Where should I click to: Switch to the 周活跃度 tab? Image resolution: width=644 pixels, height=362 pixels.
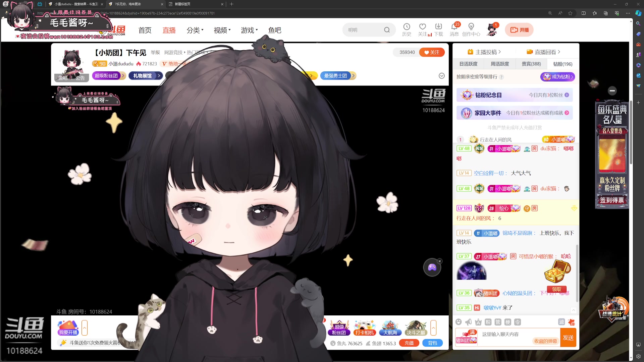pyautogui.click(x=500, y=64)
